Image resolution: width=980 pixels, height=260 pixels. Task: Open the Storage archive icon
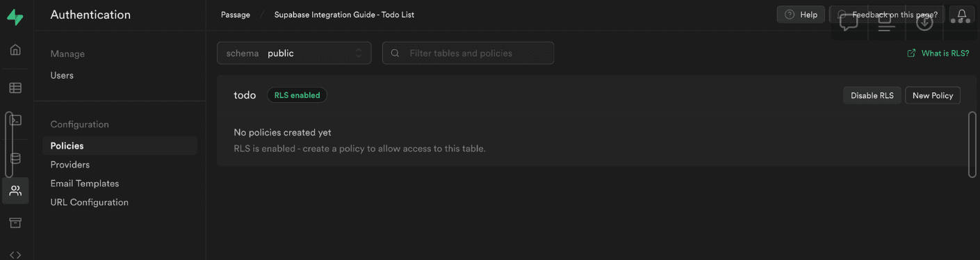click(x=15, y=222)
